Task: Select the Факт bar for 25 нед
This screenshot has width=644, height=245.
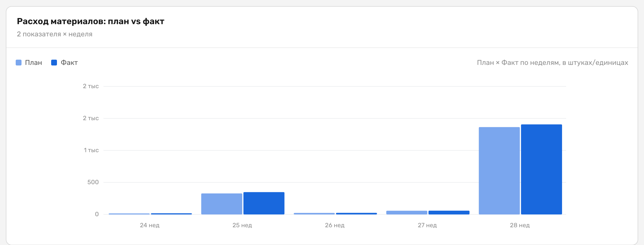Action: click(x=264, y=203)
